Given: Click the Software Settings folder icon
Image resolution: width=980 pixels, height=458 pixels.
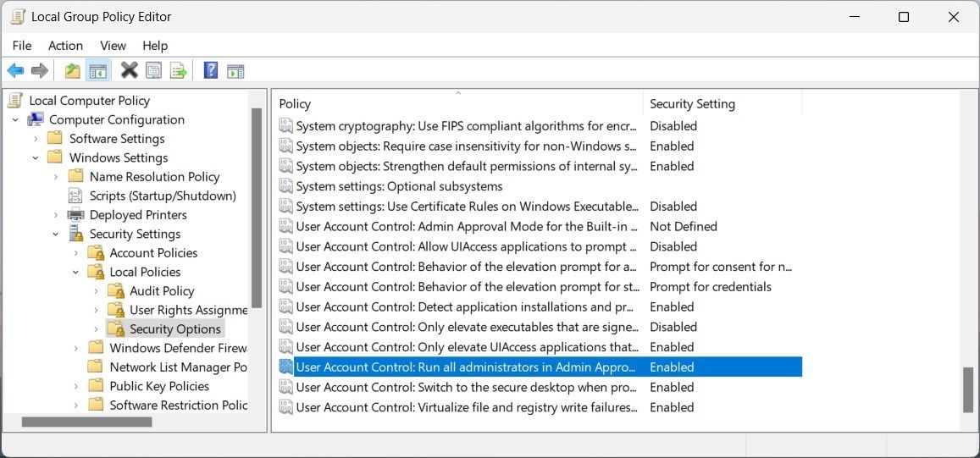Looking at the screenshot, I should [56, 139].
